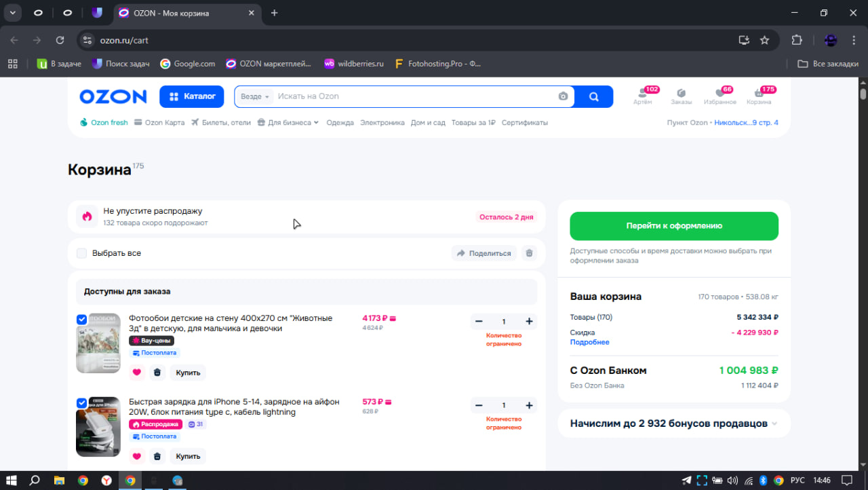Open the bookmarks apps grid icon
Image resolution: width=868 pixels, height=490 pixels.
(x=12, y=64)
